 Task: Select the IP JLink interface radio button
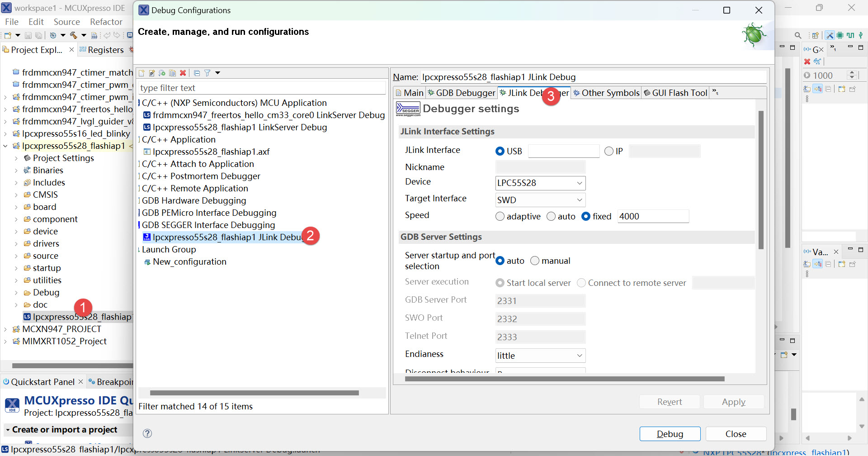pos(609,151)
